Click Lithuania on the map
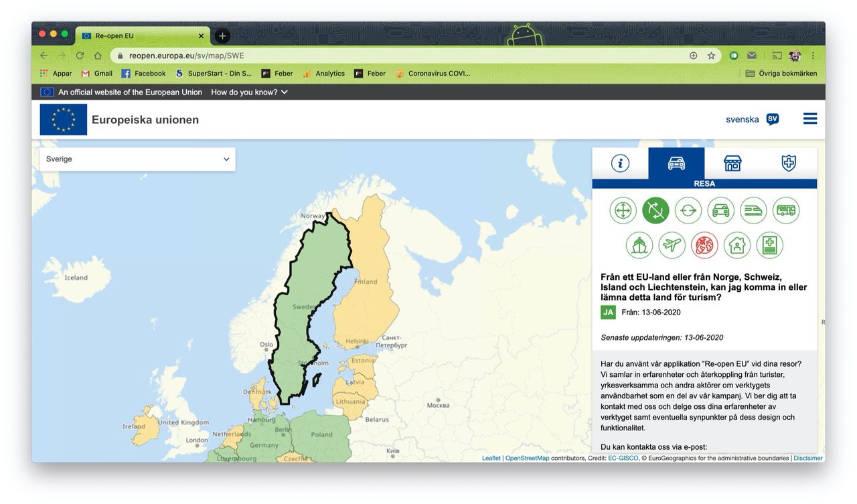The image size is (857, 504). click(x=351, y=402)
